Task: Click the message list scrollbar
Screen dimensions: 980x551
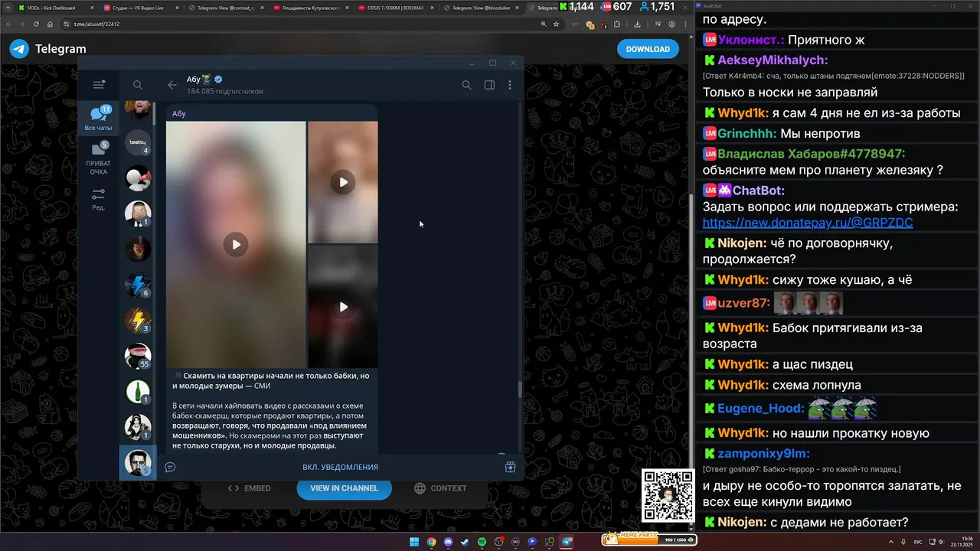Action: (520, 390)
